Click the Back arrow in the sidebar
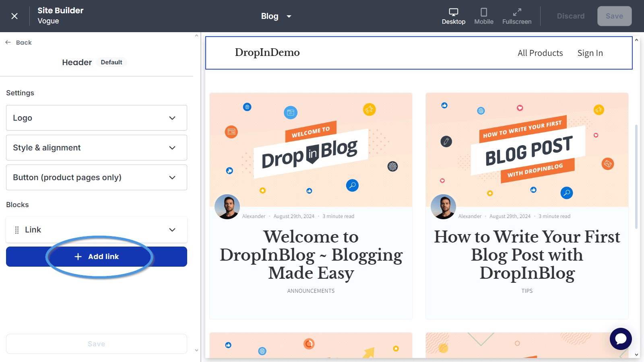644x362 pixels. tap(8, 42)
